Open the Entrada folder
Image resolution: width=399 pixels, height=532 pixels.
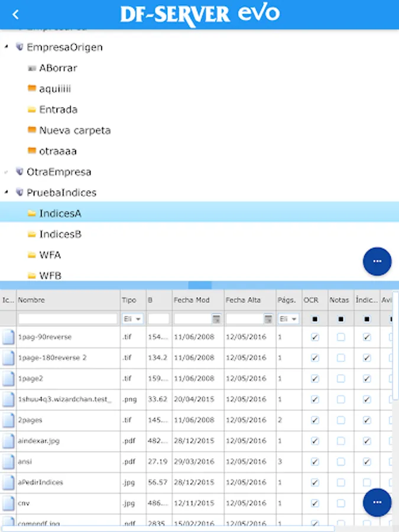click(59, 109)
